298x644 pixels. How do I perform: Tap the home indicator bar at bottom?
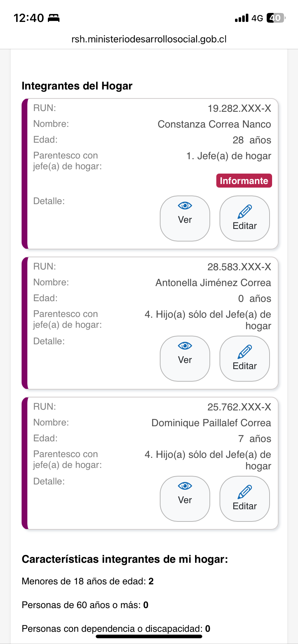(x=149, y=636)
